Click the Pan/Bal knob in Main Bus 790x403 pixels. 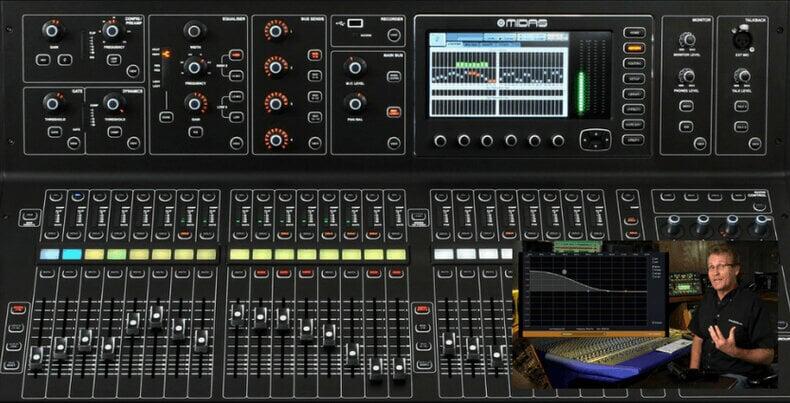355,102
